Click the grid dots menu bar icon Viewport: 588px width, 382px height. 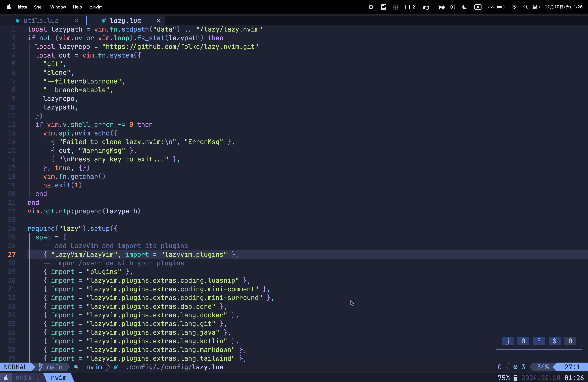point(396,7)
